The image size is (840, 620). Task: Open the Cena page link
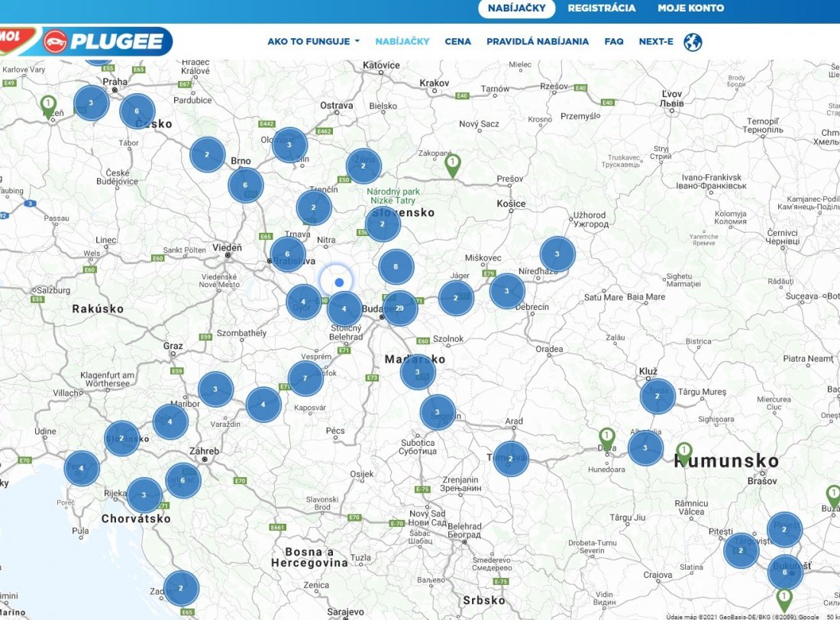457,42
